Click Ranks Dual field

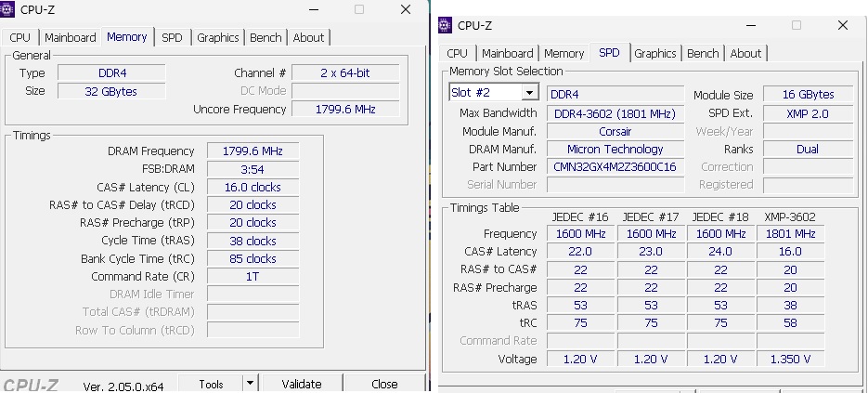pyautogui.click(x=808, y=149)
